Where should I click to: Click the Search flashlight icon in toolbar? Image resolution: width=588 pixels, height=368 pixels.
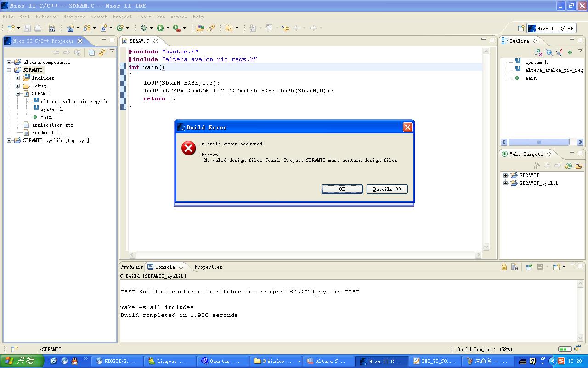(x=211, y=28)
